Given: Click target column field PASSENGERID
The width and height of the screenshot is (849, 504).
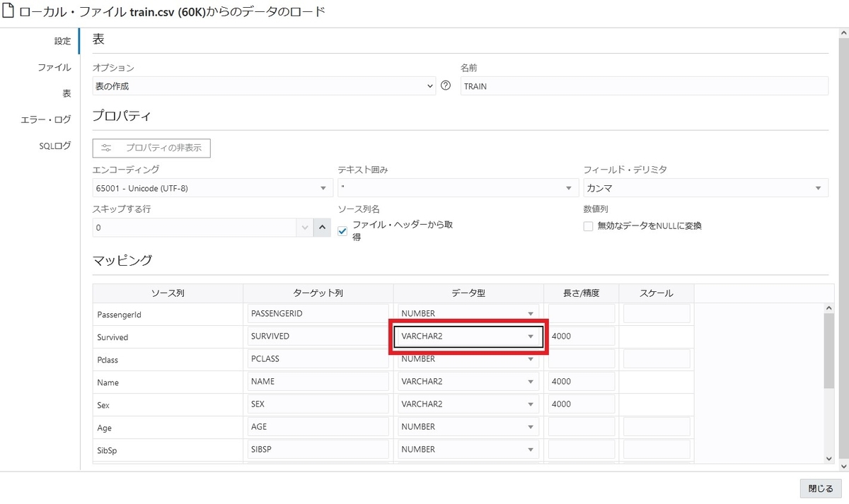Looking at the screenshot, I should (318, 313).
